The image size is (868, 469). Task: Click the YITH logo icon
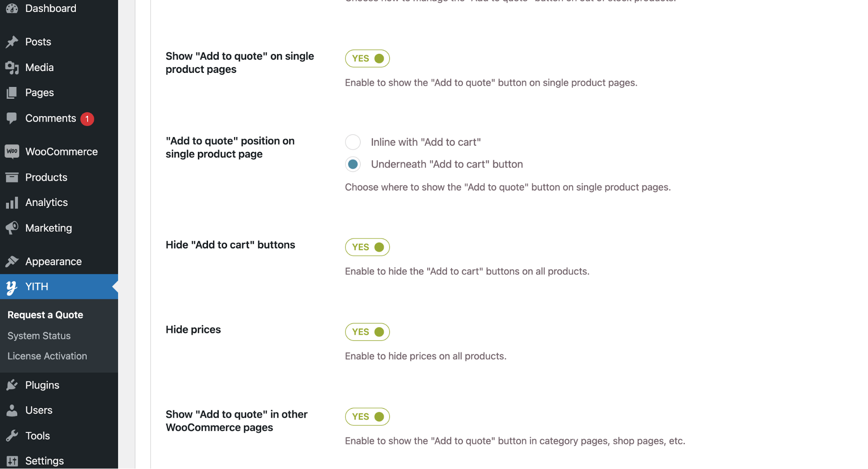(11, 287)
